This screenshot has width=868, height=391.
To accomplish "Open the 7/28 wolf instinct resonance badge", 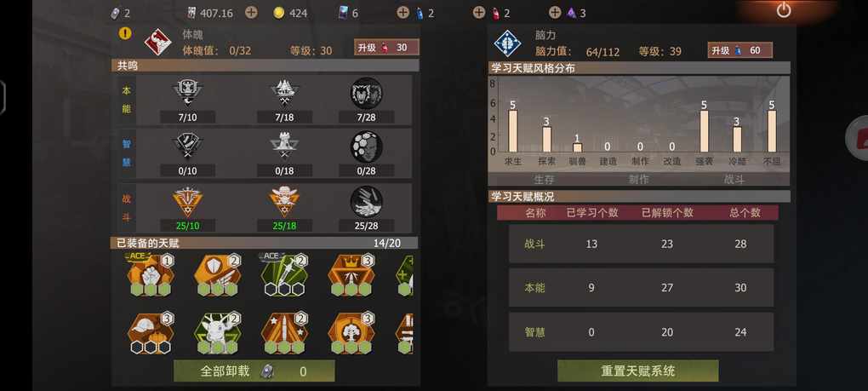I will tap(366, 93).
